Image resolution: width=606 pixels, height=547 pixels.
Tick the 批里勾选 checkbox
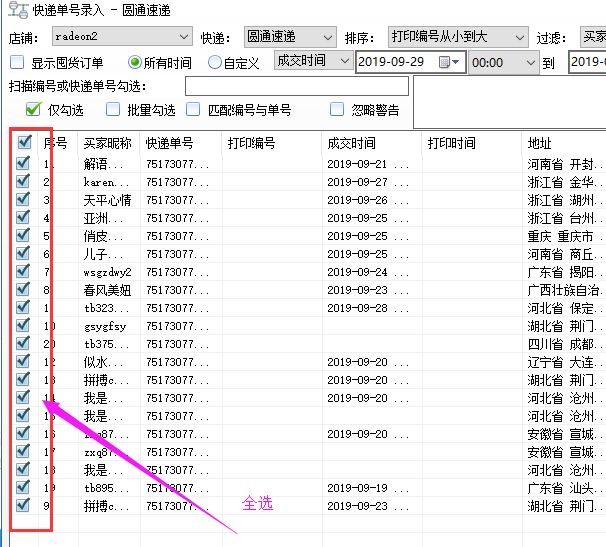pos(114,109)
